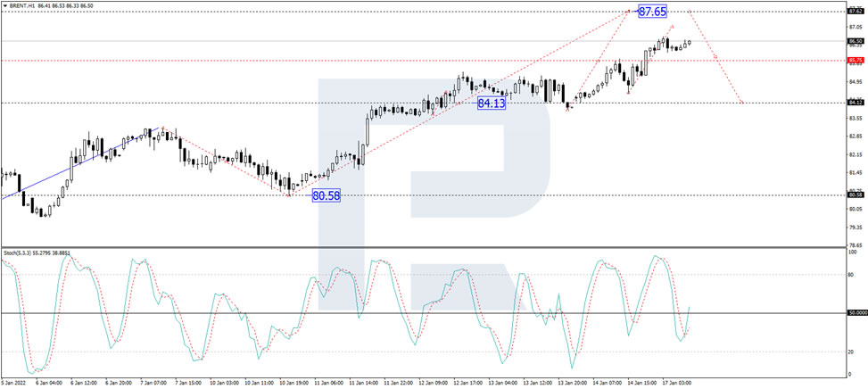Click the 82.85 price scale value

(x=856, y=137)
